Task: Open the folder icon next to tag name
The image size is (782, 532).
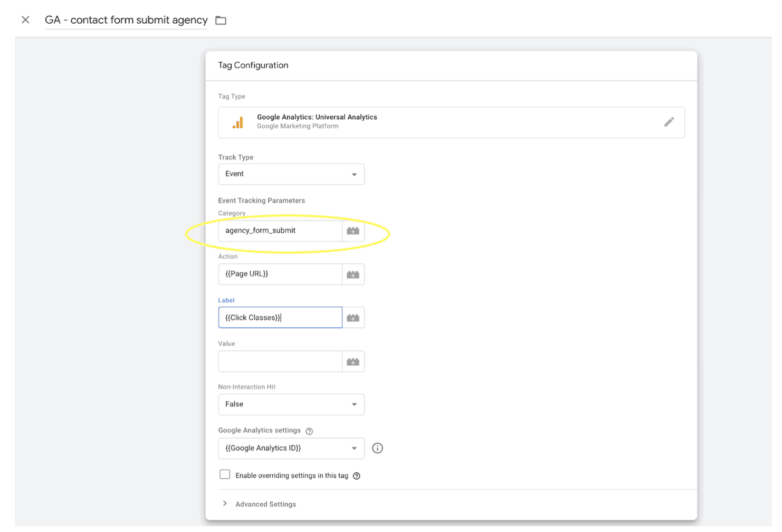Action: point(221,21)
